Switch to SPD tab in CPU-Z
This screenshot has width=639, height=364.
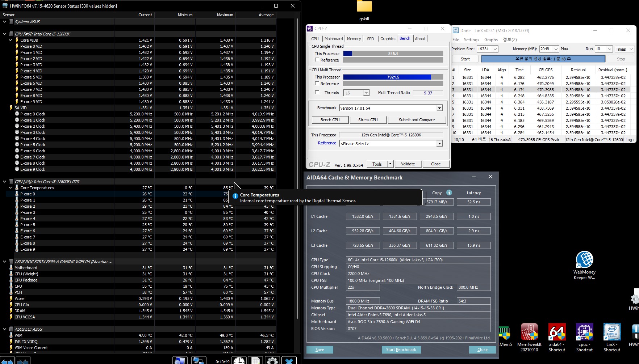(x=370, y=39)
